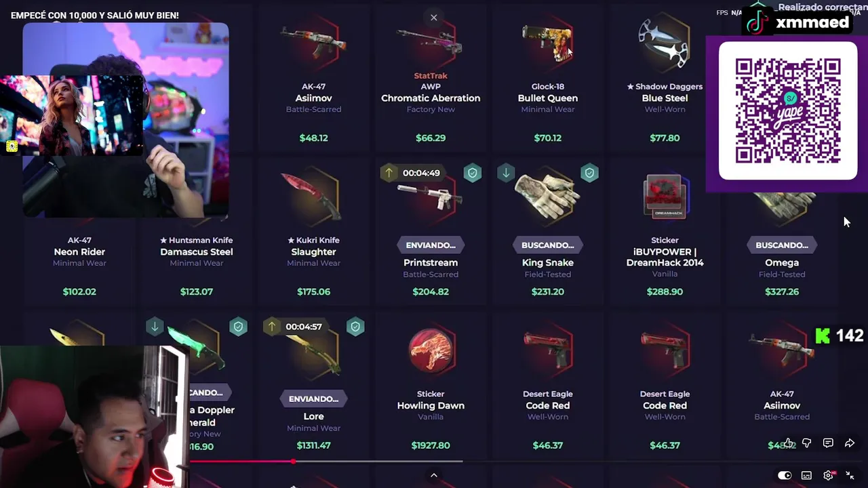868x488 pixels.
Task: Click the down arrow on the Doppler Emerald card
Action: [x=155, y=327]
